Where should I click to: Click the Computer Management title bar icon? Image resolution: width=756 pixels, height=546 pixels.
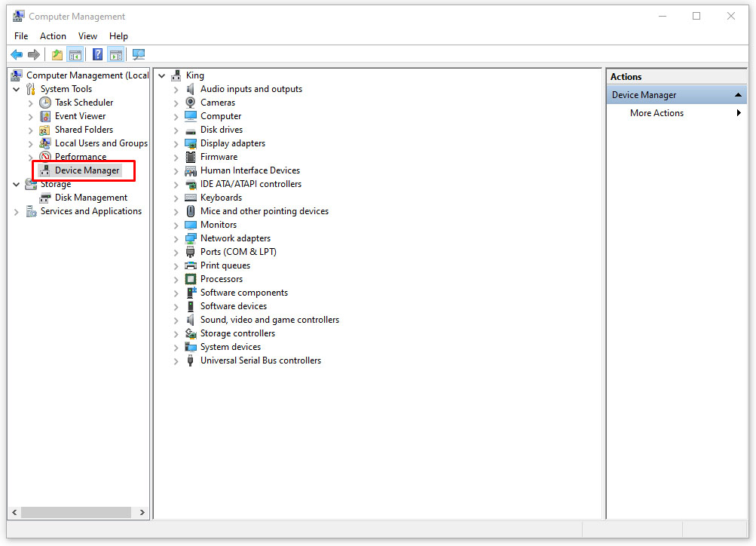[x=18, y=17]
